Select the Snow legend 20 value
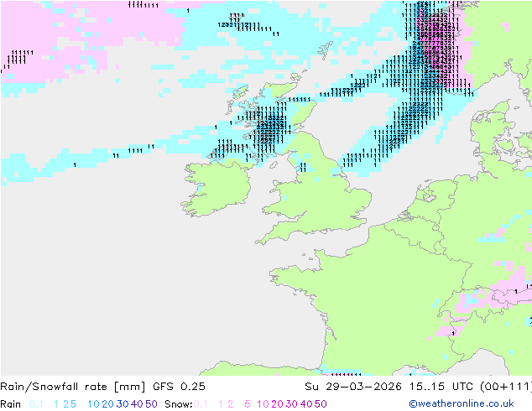The image size is (532, 411). [x=278, y=404]
